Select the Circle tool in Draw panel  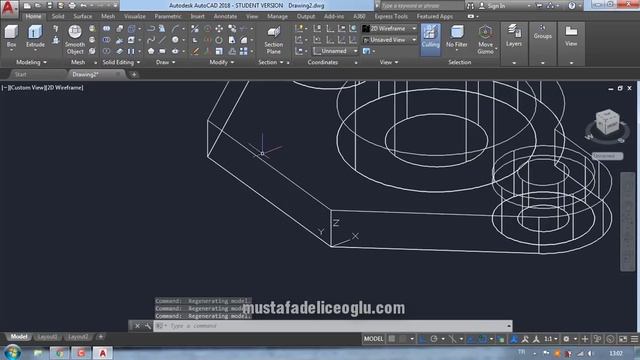click(x=175, y=40)
